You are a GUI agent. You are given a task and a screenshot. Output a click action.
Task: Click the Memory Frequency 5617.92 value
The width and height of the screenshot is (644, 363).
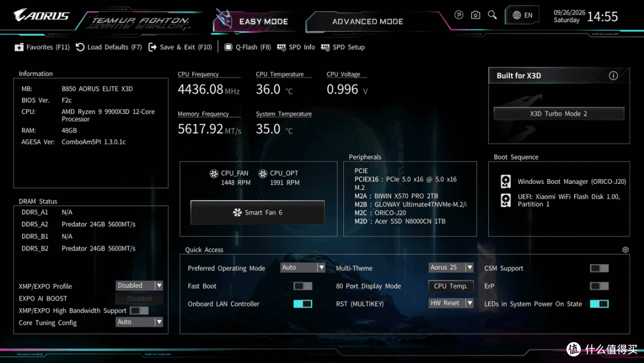coord(200,129)
